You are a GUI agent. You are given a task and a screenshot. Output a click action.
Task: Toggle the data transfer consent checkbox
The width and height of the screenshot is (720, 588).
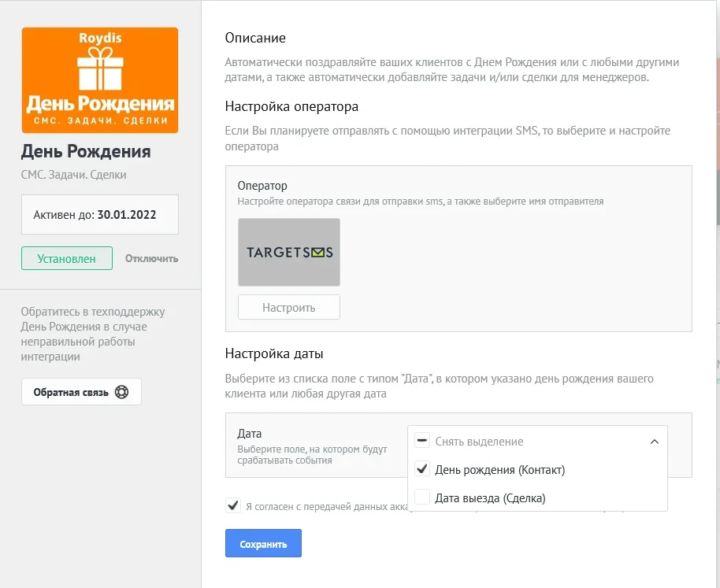pos(233,505)
